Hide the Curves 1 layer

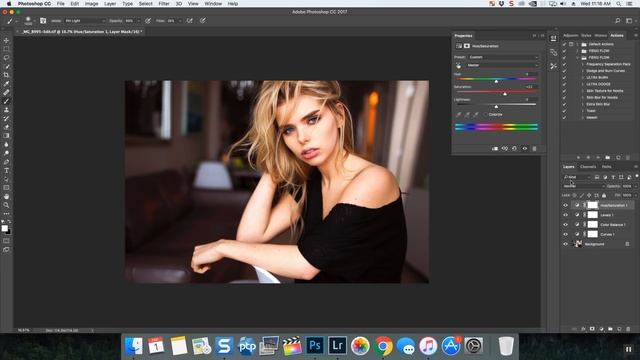[x=565, y=234]
